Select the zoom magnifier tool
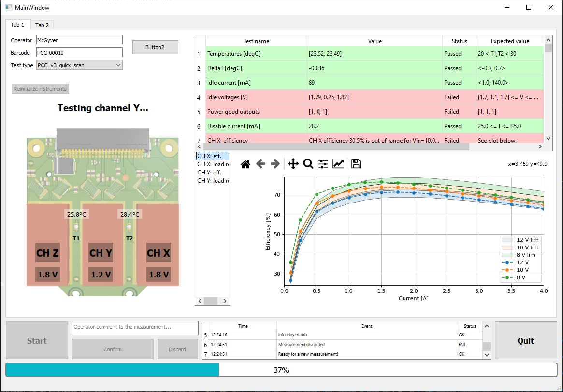Image resolution: width=563 pixels, height=392 pixels. [x=308, y=164]
